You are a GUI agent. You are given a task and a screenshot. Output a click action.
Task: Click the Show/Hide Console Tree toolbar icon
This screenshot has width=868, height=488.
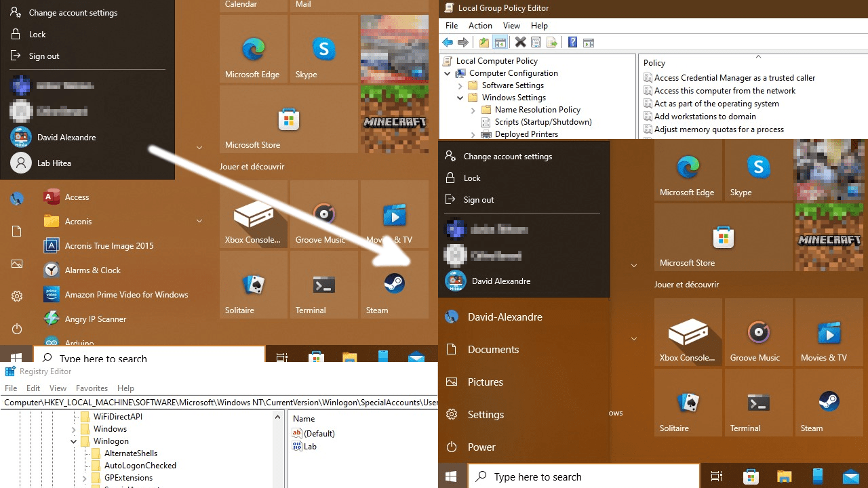[x=500, y=43]
